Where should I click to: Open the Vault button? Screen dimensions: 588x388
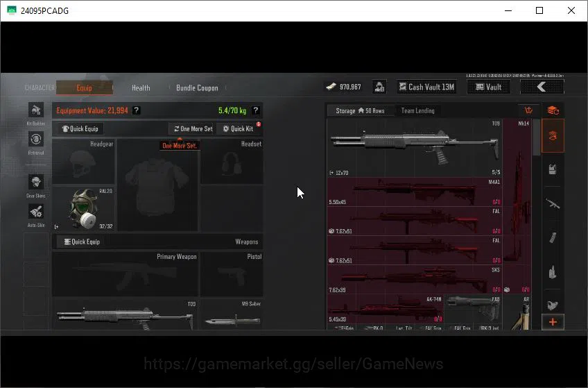pyautogui.click(x=489, y=87)
